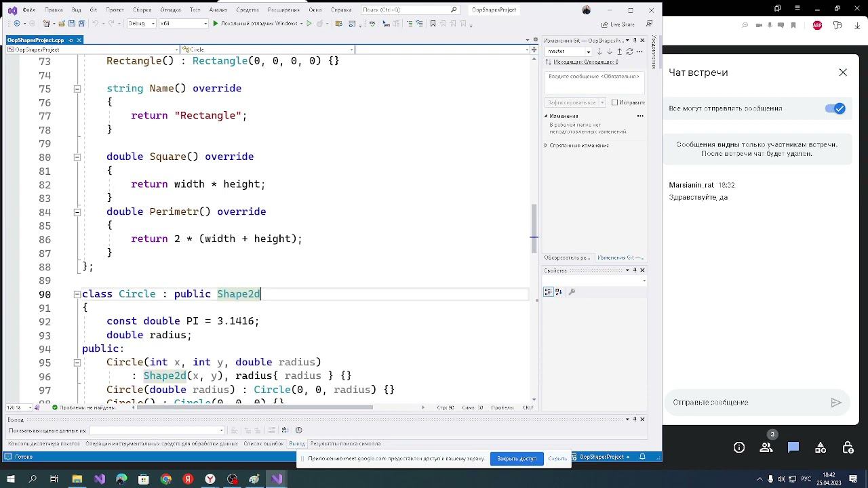
Task: Open more actions (ellipsis) beside the master branch
Action: (x=640, y=52)
